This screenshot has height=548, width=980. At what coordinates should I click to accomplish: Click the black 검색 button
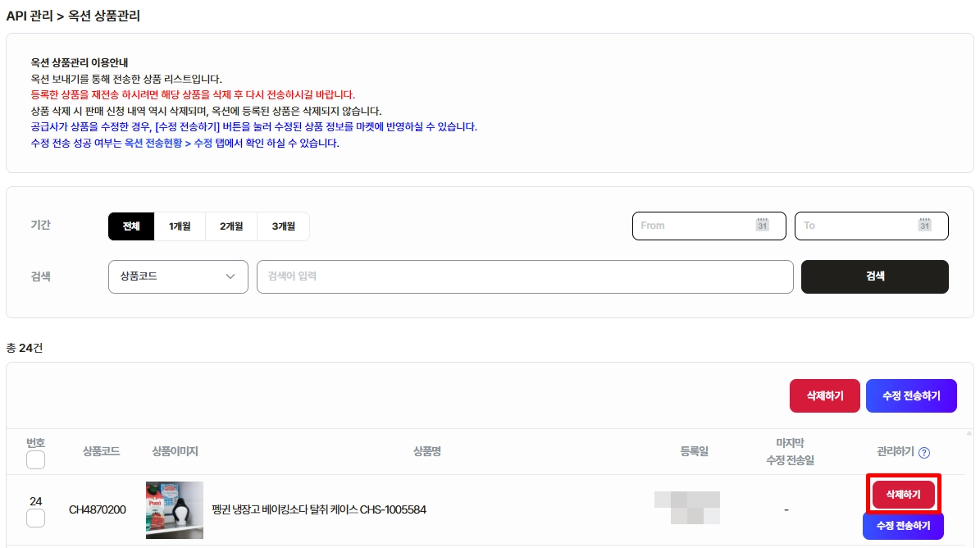pyautogui.click(x=875, y=276)
